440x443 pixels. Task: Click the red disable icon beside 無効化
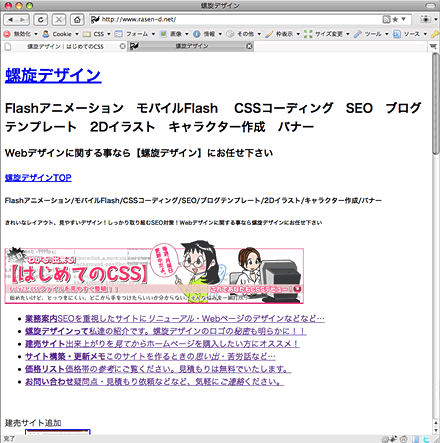(7, 34)
